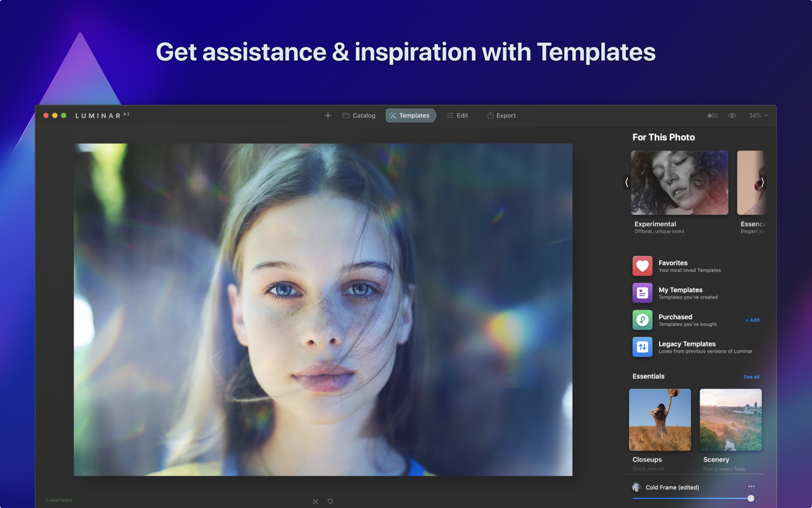812x508 pixels.
Task: Switch to the Templates tab
Action: coord(410,116)
